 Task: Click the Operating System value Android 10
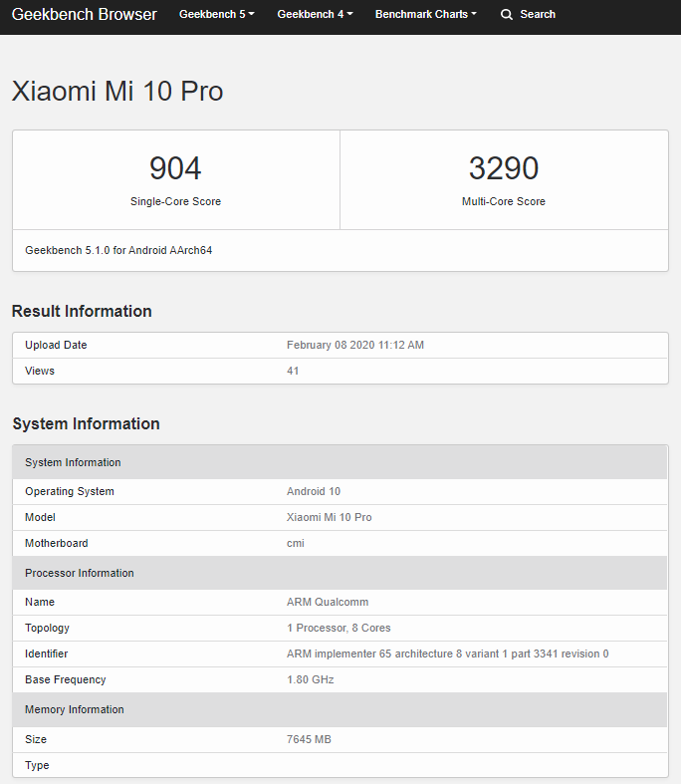click(314, 491)
